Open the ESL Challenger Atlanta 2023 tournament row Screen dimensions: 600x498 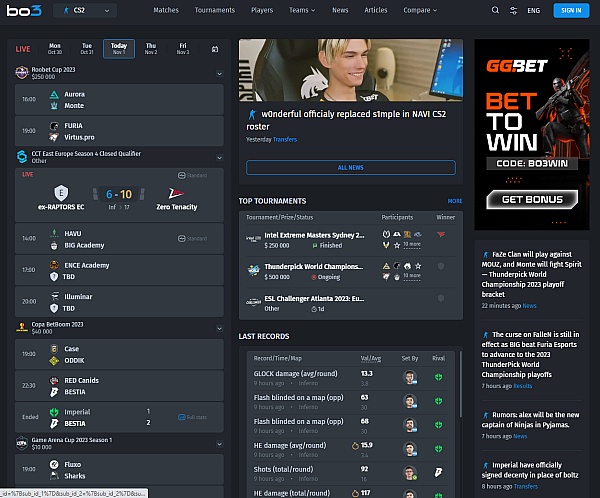click(x=351, y=303)
